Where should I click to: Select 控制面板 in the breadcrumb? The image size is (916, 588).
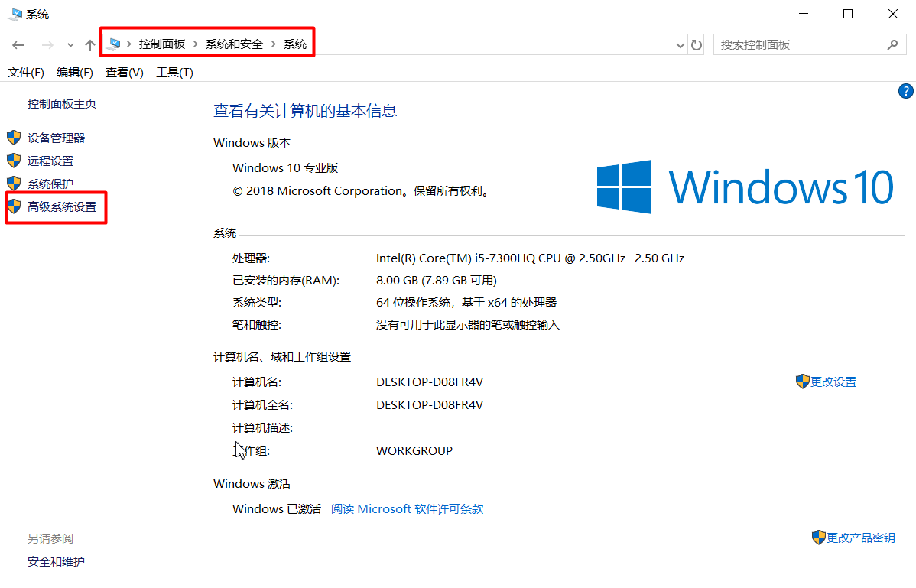(x=162, y=44)
